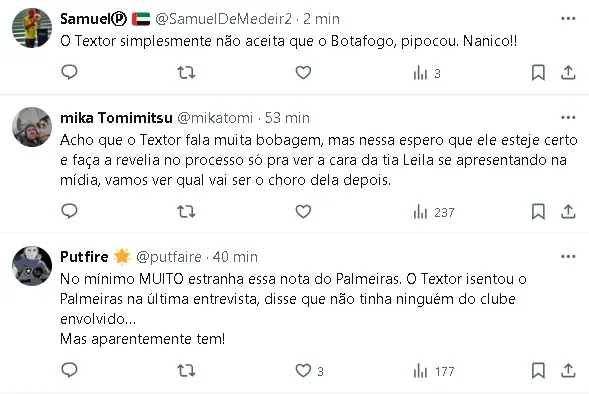Reply to mika Tomimitsu's tweet

click(x=69, y=211)
